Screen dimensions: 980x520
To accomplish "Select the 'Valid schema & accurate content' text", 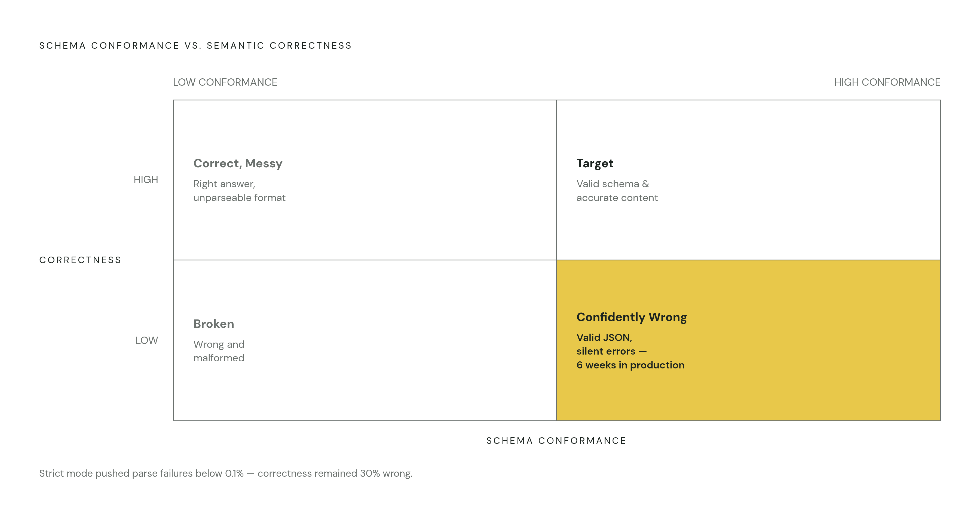I will [617, 190].
